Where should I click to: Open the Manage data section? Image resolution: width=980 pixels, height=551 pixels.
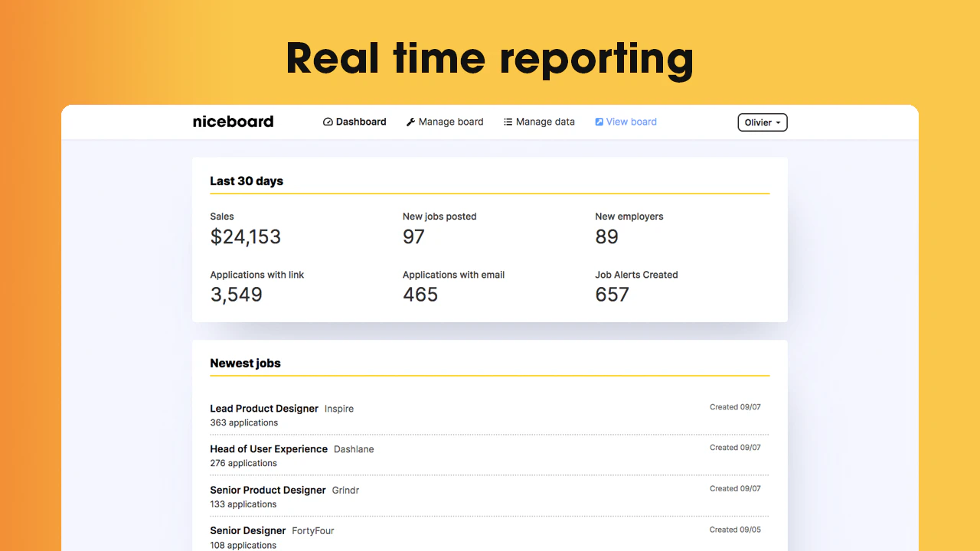pyautogui.click(x=545, y=122)
